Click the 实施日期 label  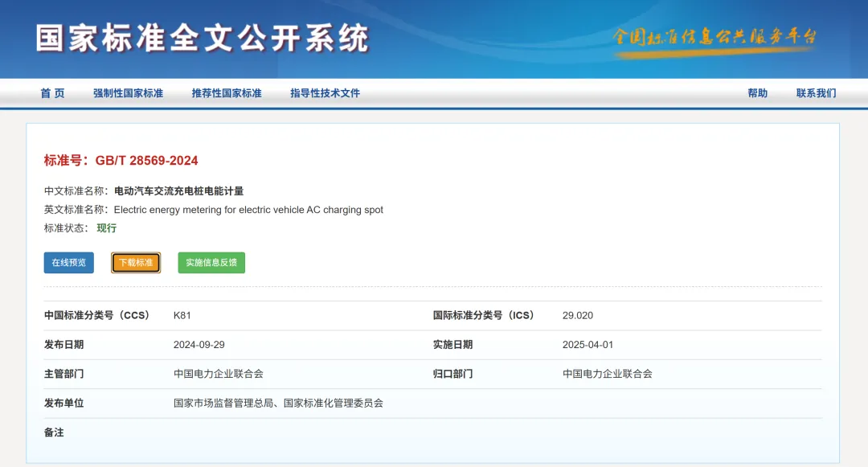coord(452,345)
